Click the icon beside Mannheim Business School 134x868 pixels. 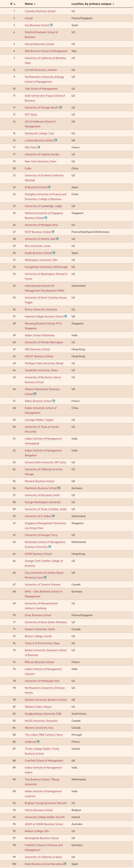click(59, 488)
